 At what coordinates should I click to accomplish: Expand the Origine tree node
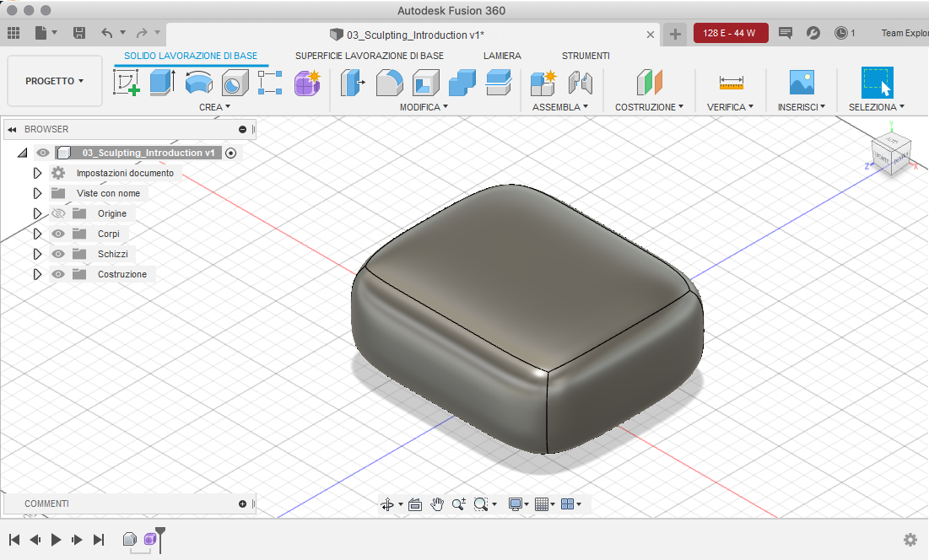click(37, 213)
